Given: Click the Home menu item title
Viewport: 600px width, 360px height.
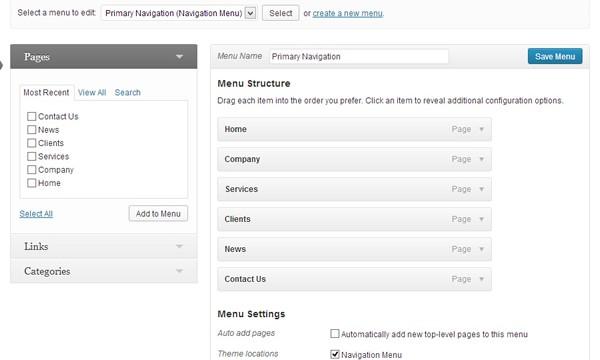Looking at the screenshot, I should 235,129.
